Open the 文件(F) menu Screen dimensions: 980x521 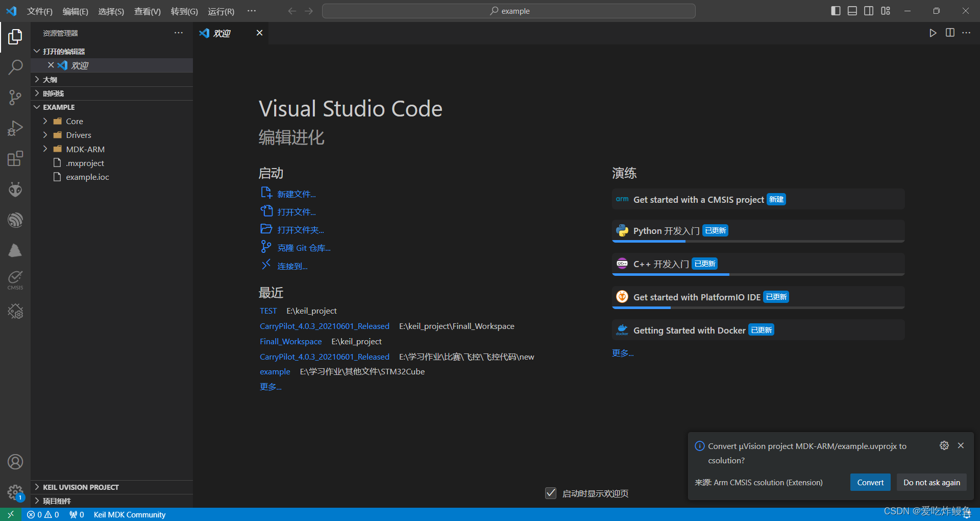click(40, 11)
